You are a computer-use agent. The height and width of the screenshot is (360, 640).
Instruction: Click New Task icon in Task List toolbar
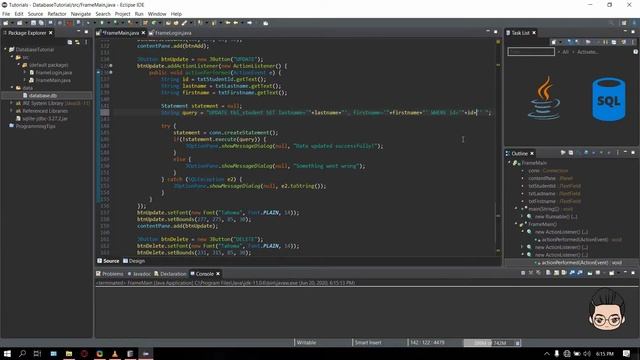pos(554,42)
